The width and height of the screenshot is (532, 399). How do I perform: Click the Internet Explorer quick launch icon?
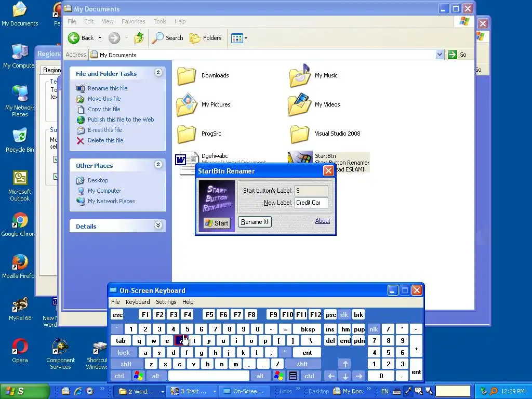78,391
